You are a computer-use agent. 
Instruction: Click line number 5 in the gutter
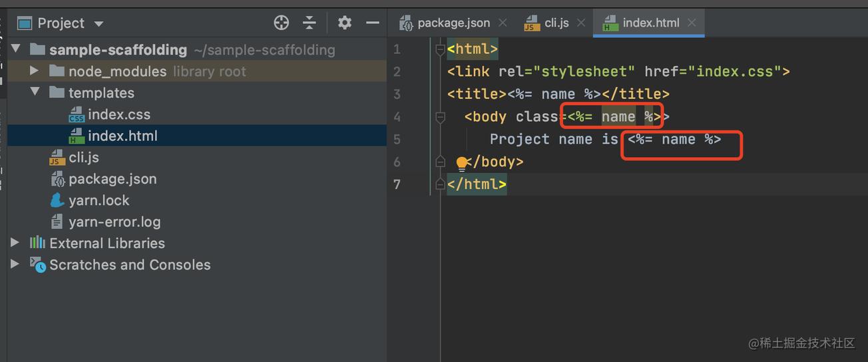pos(397,139)
